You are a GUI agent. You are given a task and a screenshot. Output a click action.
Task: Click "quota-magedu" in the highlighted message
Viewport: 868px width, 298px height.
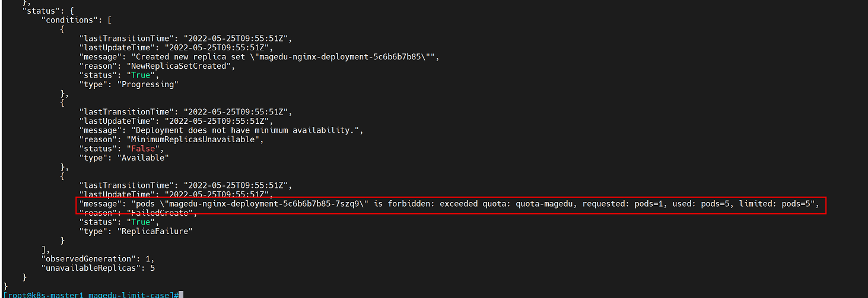coord(545,204)
